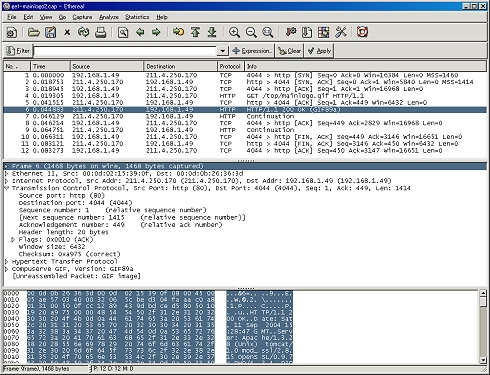Click the Apply filter button

point(319,51)
